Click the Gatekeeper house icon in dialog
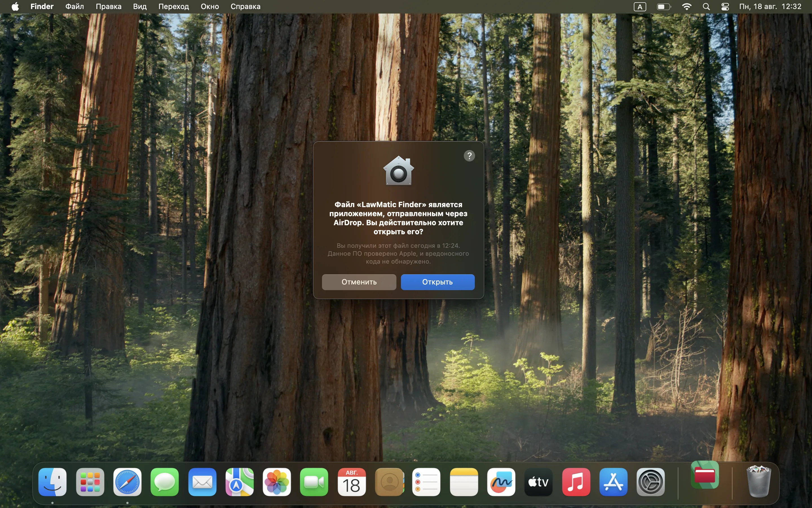This screenshot has height=508, width=812. (399, 171)
